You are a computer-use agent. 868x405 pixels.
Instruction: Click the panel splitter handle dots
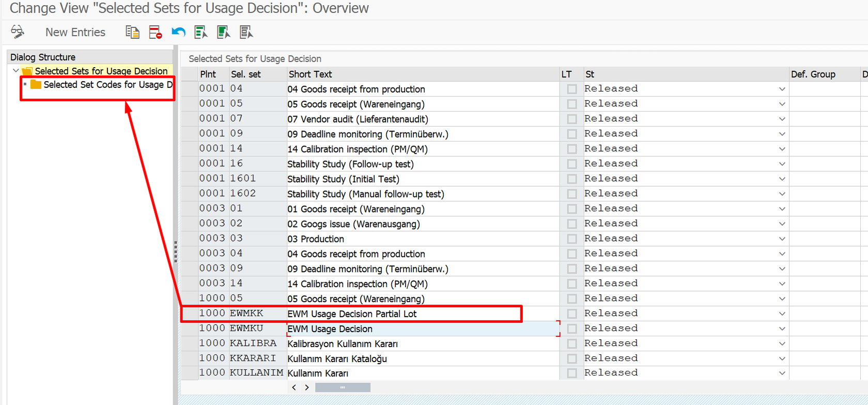tap(176, 252)
